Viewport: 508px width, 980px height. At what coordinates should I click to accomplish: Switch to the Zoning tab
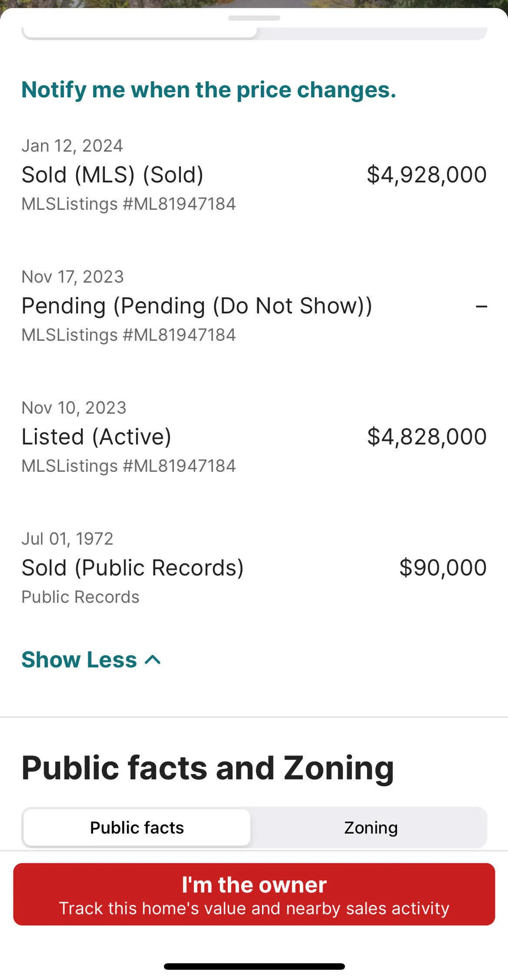(370, 828)
